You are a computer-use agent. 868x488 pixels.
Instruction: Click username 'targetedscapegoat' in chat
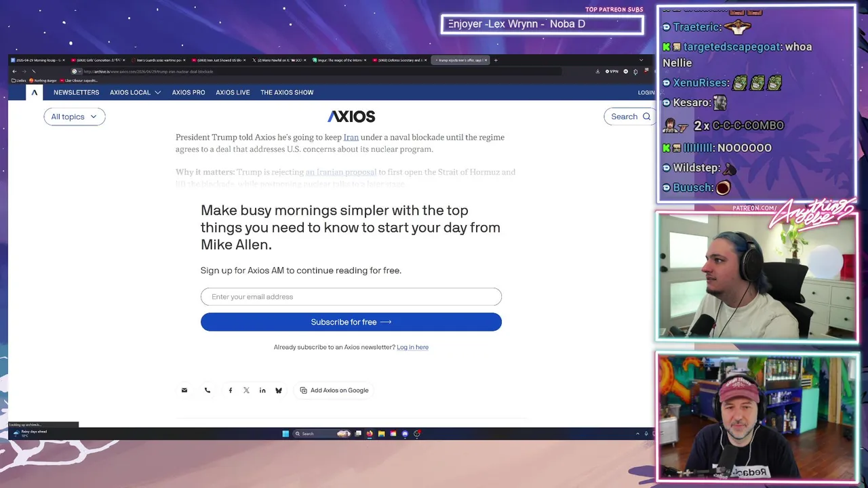click(x=732, y=47)
